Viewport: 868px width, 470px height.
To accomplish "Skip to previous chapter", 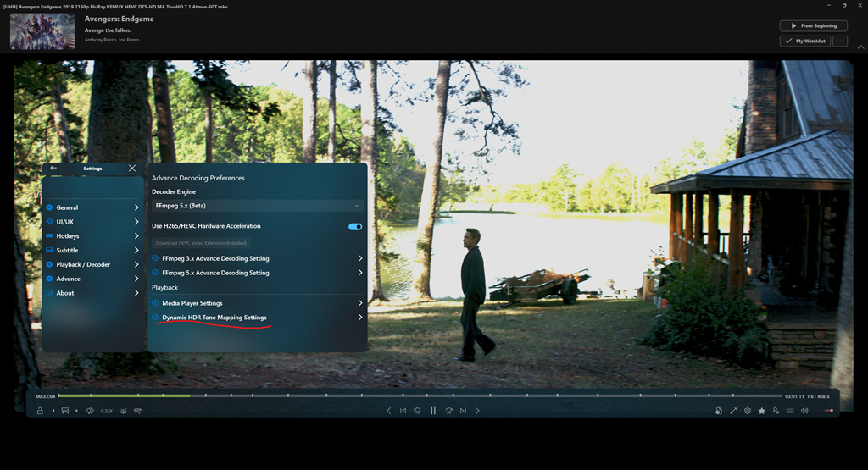I will tap(403, 411).
